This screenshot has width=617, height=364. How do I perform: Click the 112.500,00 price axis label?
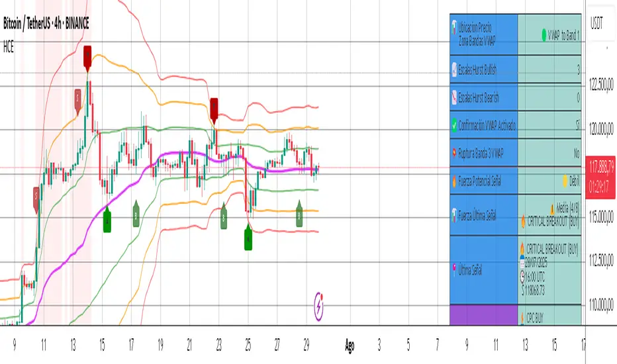click(601, 260)
